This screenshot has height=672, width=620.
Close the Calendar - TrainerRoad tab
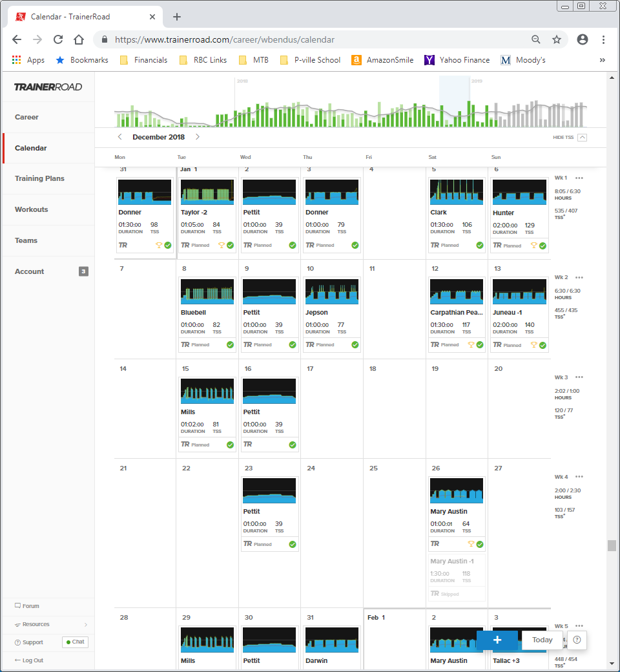[152, 17]
